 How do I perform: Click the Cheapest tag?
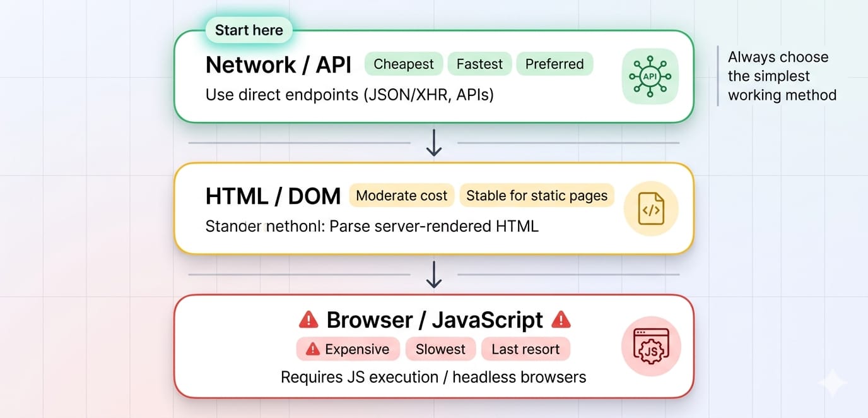tap(404, 64)
